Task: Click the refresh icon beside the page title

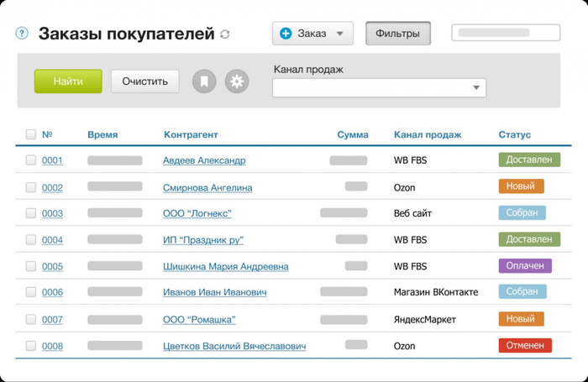Action: (x=224, y=34)
